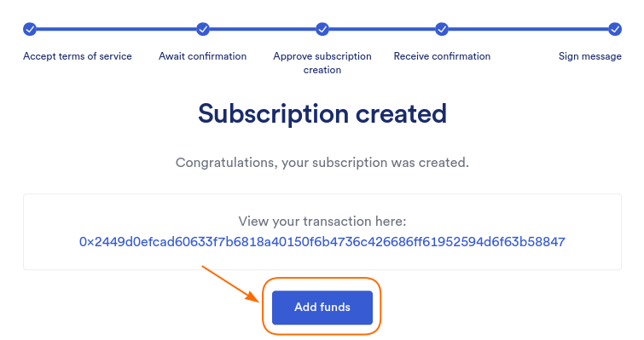Select the Sign message completed checkmark
The height and width of the screenshot is (340, 644).
tap(615, 29)
